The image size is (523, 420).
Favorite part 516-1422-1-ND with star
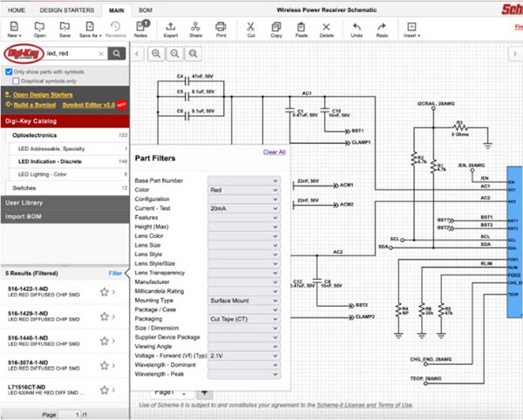[104, 292]
